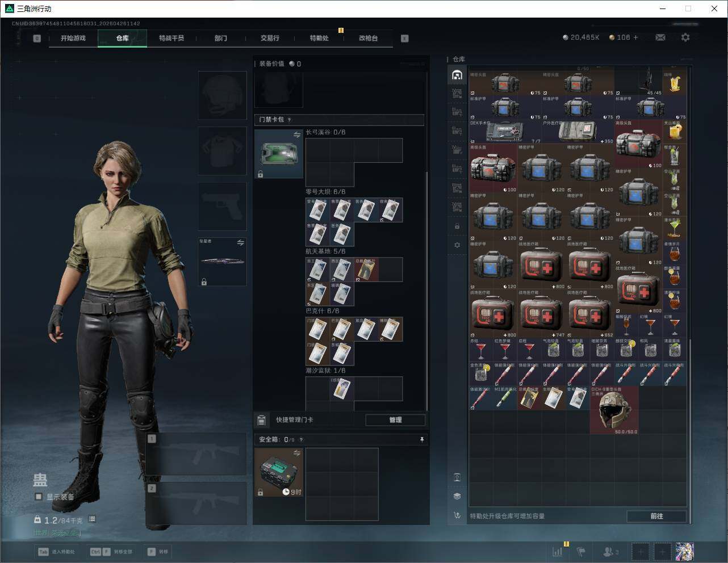This screenshot has height=563, width=728.
Task: Click the sort storage icon at sidebar bottom
Action: [x=457, y=515]
